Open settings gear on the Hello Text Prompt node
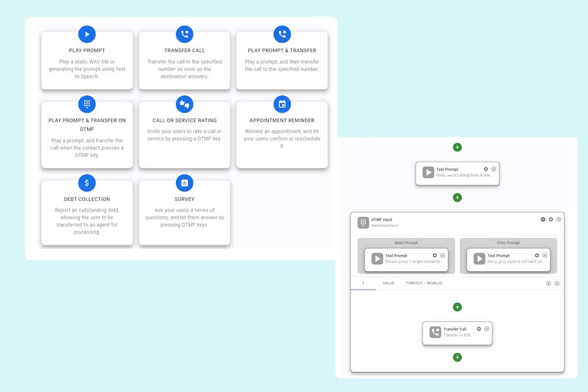This screenshot has width=588, height=392. tap(485, 169)
